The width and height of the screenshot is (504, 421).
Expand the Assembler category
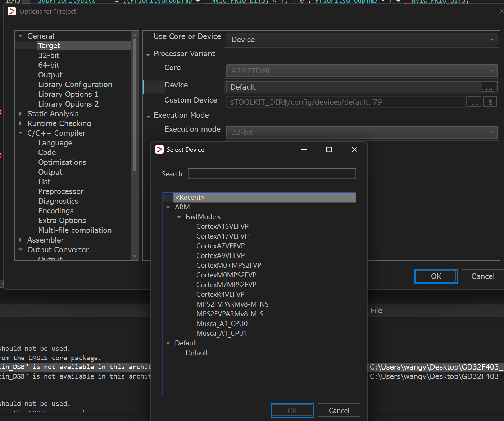point(21,240)
